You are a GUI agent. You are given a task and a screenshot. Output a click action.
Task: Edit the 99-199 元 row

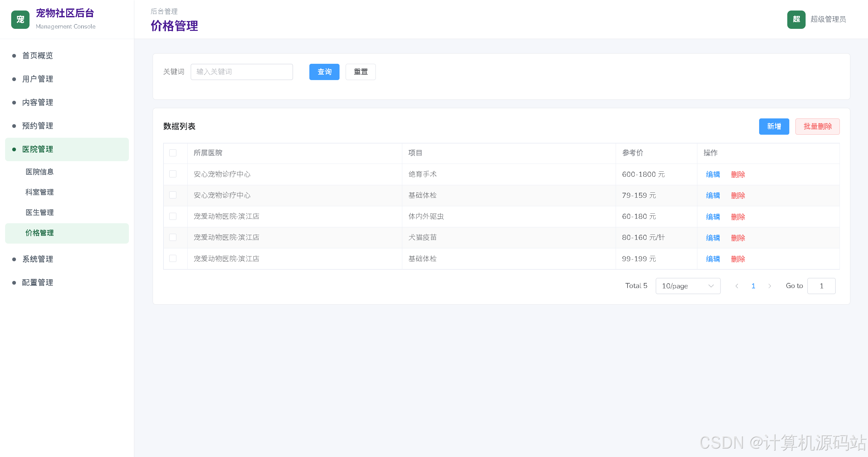(713, 259)
